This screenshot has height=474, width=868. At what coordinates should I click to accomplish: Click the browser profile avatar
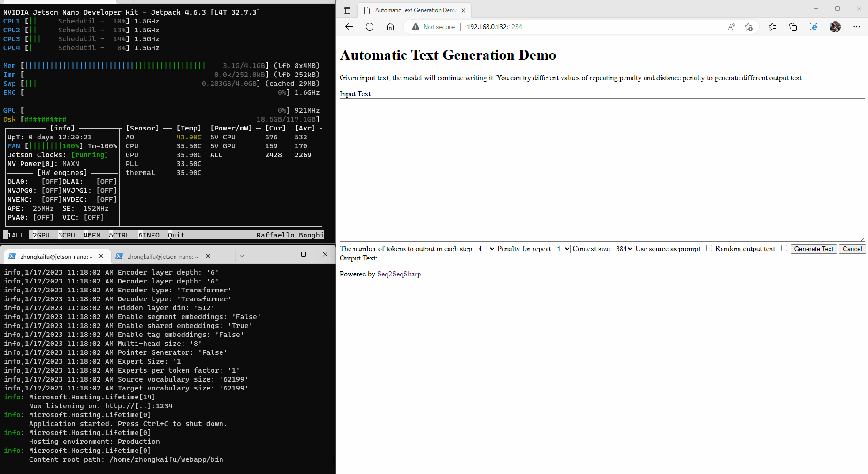click(835, 27)
